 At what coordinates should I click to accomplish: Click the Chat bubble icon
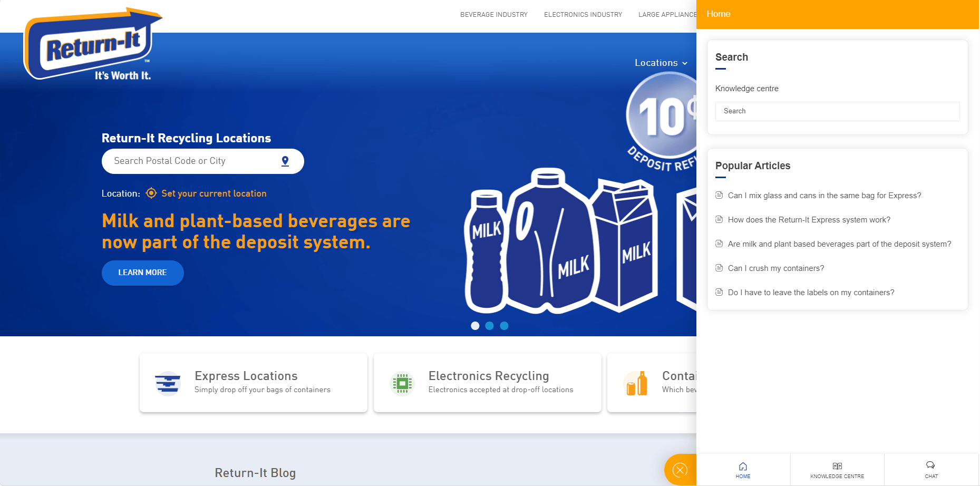pyautogui.click(x=930, y=465)
